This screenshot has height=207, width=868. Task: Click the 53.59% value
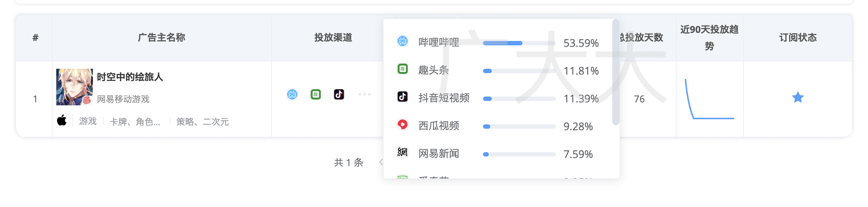pyautogui.click(x=581, y=43)
